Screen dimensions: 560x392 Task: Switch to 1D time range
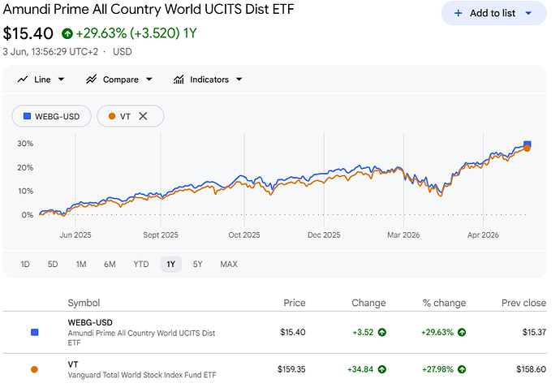25,265
